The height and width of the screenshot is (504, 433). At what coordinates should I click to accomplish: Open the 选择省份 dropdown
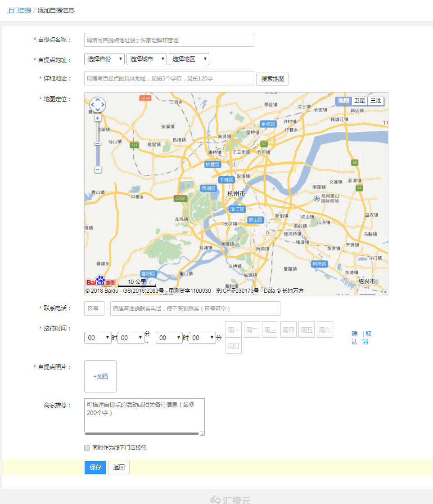[104, 59]
